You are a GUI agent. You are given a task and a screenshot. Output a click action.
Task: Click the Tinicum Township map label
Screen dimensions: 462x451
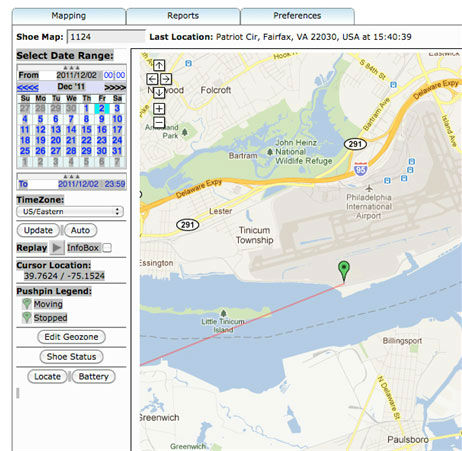point(255,235)
